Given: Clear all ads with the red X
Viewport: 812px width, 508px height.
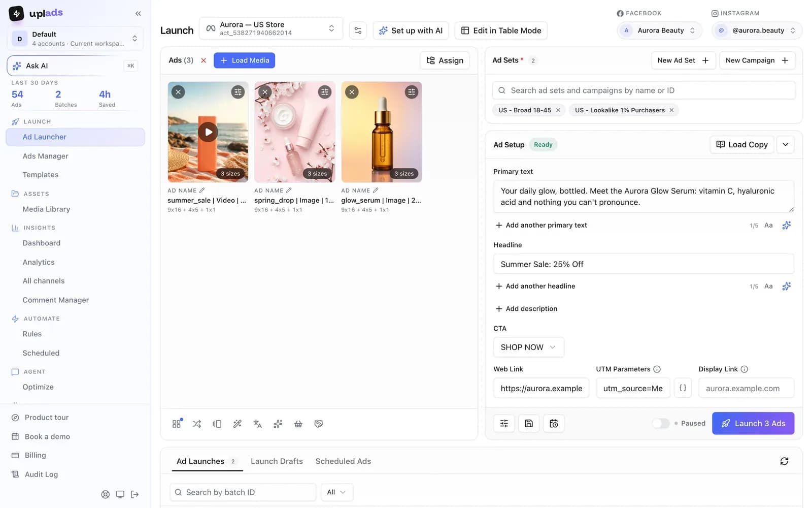Looking at the screenshot, I should tap(204, 60).
